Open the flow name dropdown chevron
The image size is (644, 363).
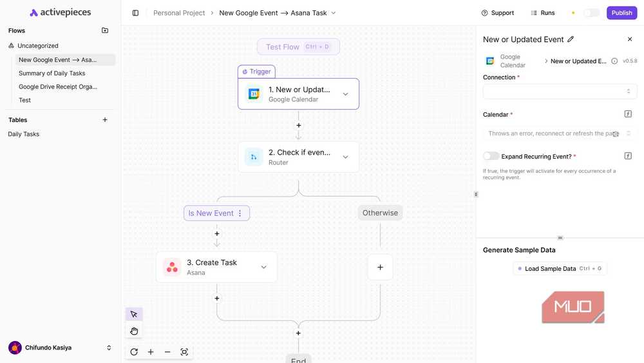point(334,13)
